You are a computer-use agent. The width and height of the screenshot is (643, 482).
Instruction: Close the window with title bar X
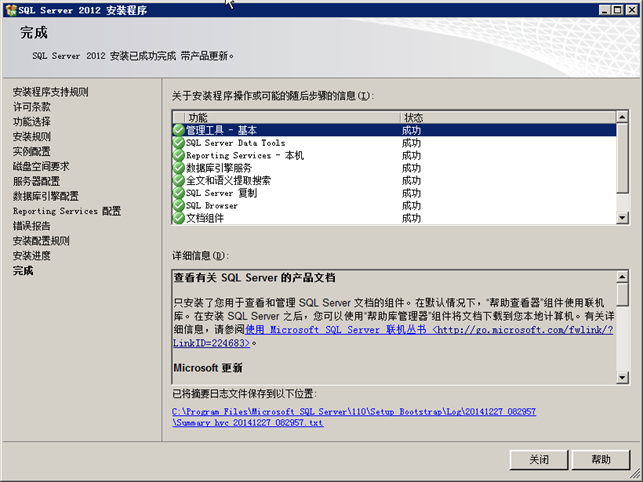coord(632,10)
